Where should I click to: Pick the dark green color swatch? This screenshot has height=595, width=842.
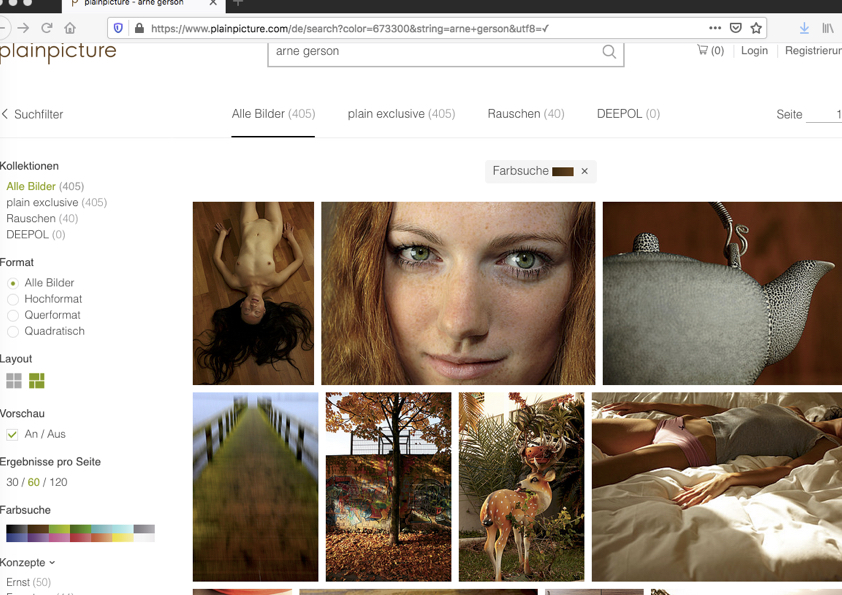tap(81, 529)
